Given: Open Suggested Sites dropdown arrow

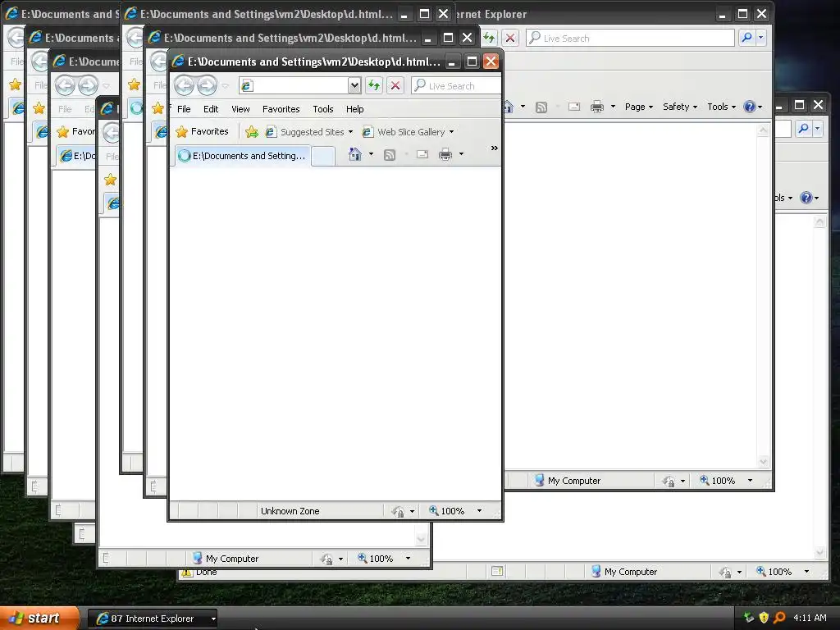Looking at the screenshot, I should click(350, 132).
